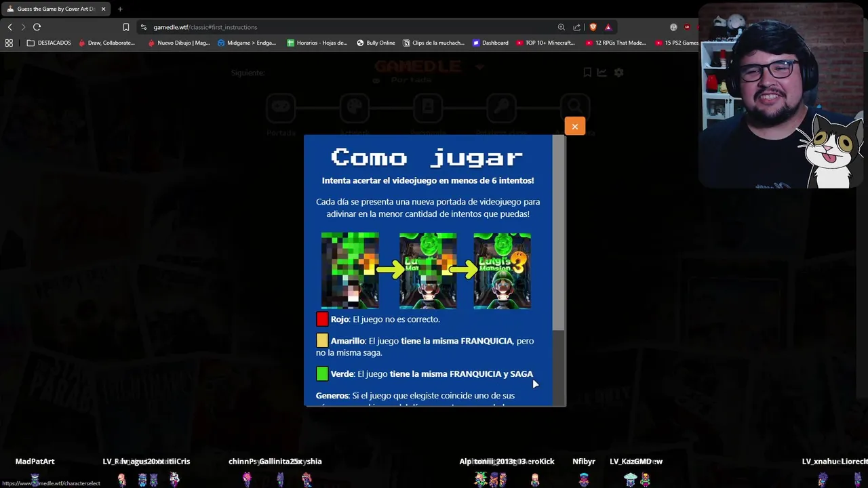868x488 pixels.
Task: Click the popup's vertical scrollbar thumb
Action: tap(558, 232)
